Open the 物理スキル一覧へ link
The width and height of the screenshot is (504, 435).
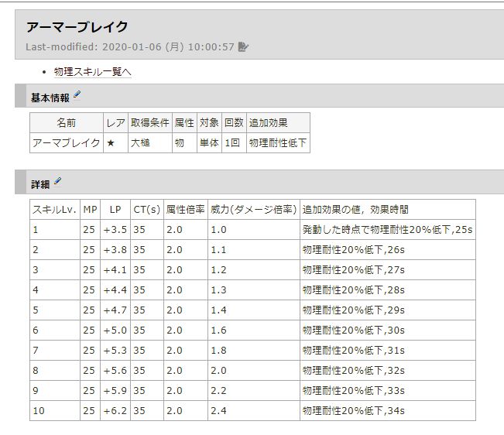click(x=93, y=72)
